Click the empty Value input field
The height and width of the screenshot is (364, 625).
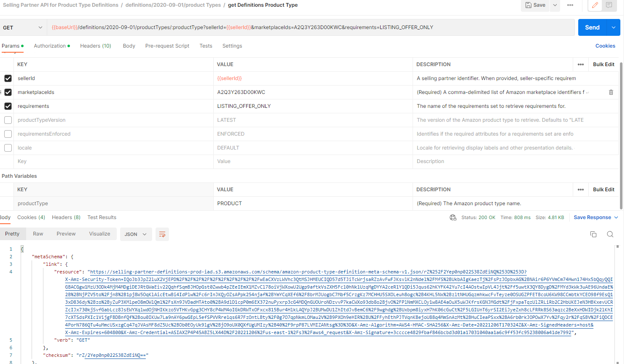tap(313, 161)
